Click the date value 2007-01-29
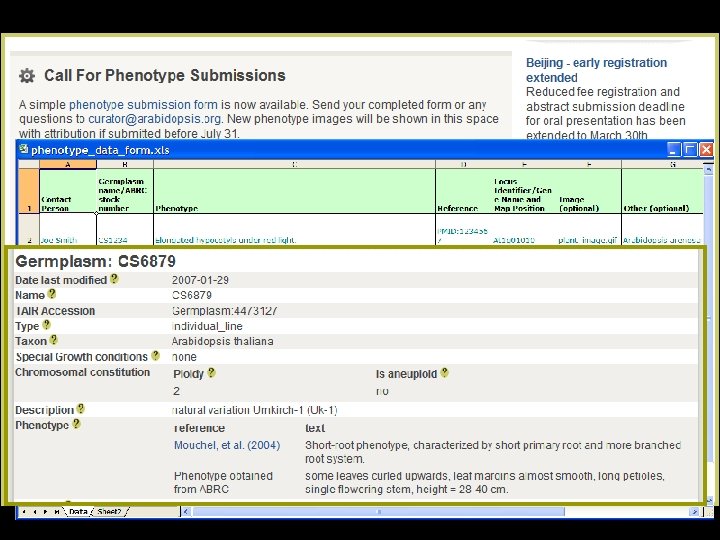This screenshot has width=720, height=540. tap(200, 280)
